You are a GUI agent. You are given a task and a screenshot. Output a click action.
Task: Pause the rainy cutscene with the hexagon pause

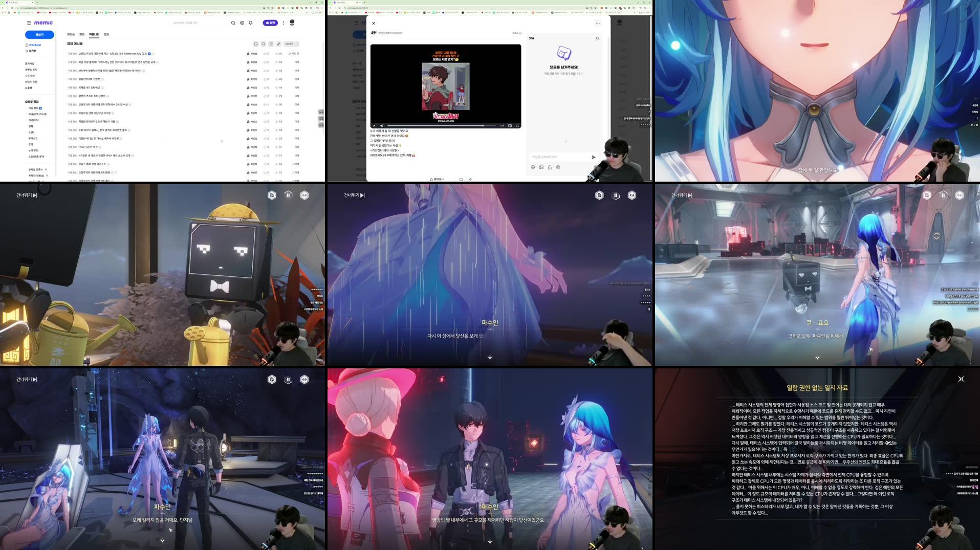click(x=616, y=195)
